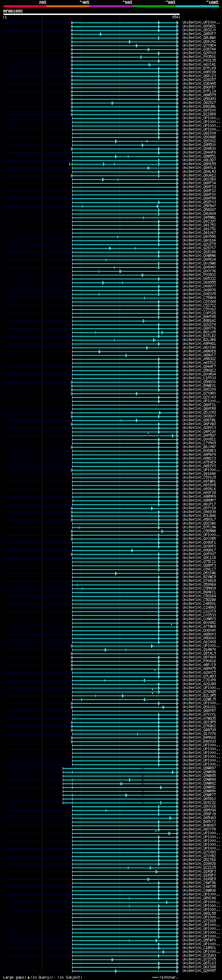Select hit UniRef100_P93501
The height and width of the screenshot is (980, 222).
pyautogui.click(x=199, y=57)
